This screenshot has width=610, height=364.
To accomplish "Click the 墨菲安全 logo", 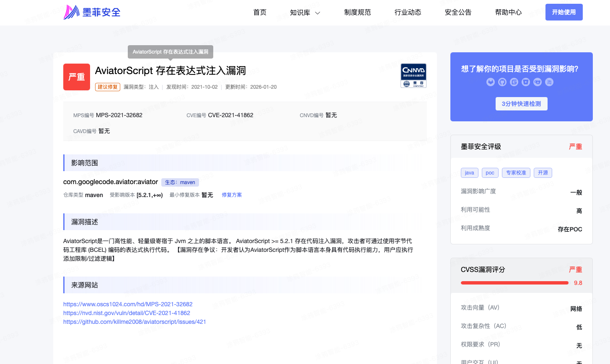I will click(92, 12).
